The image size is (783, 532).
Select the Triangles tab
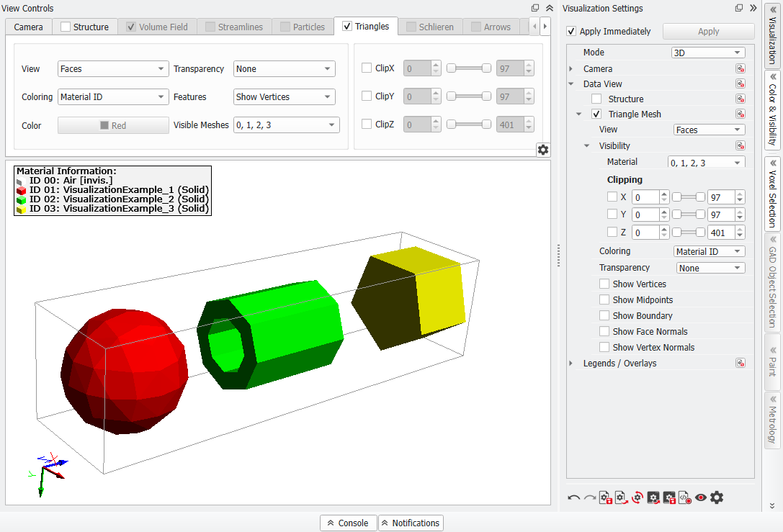366,27
